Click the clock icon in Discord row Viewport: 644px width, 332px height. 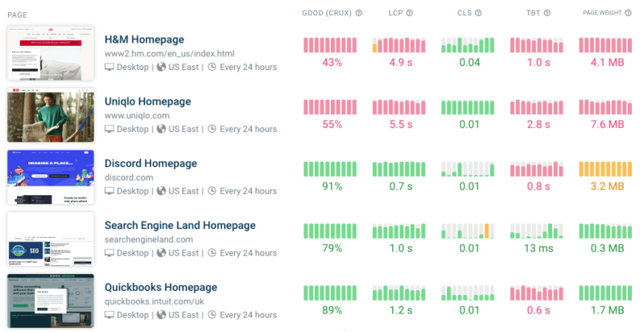click(x=212, y=191)
